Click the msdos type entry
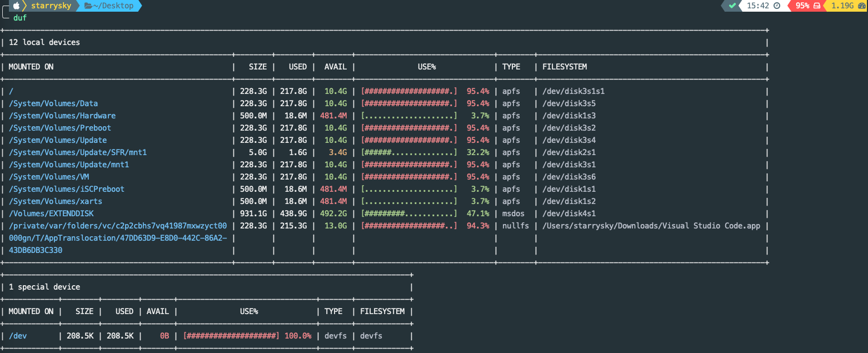This screenshot has width=868, height=353. 513,213
